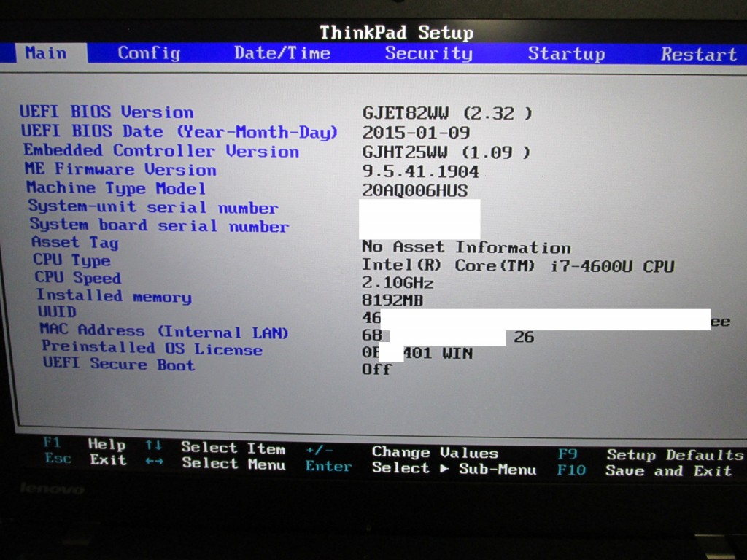Click the Installed memory label
The image size is (747, 560).
pos(114,296)
